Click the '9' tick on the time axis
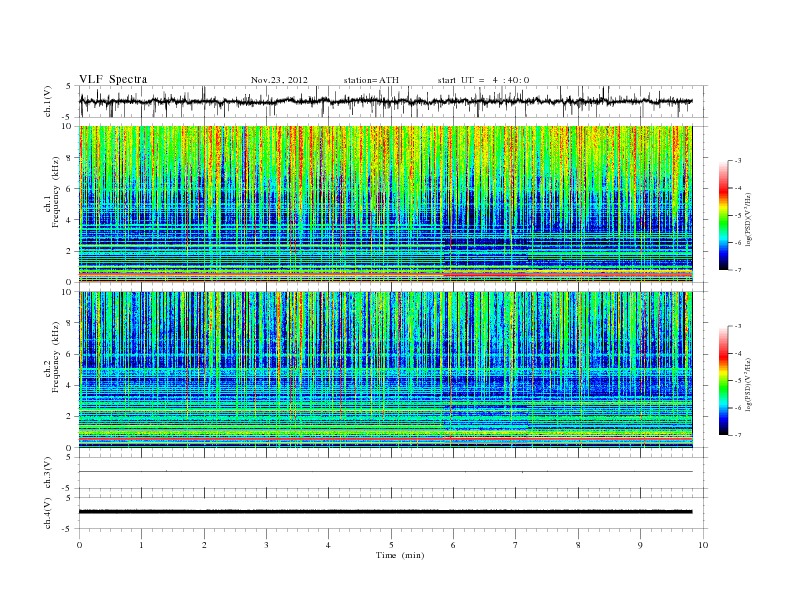Viewport: 792px width, 612px height. click(640, 545)
